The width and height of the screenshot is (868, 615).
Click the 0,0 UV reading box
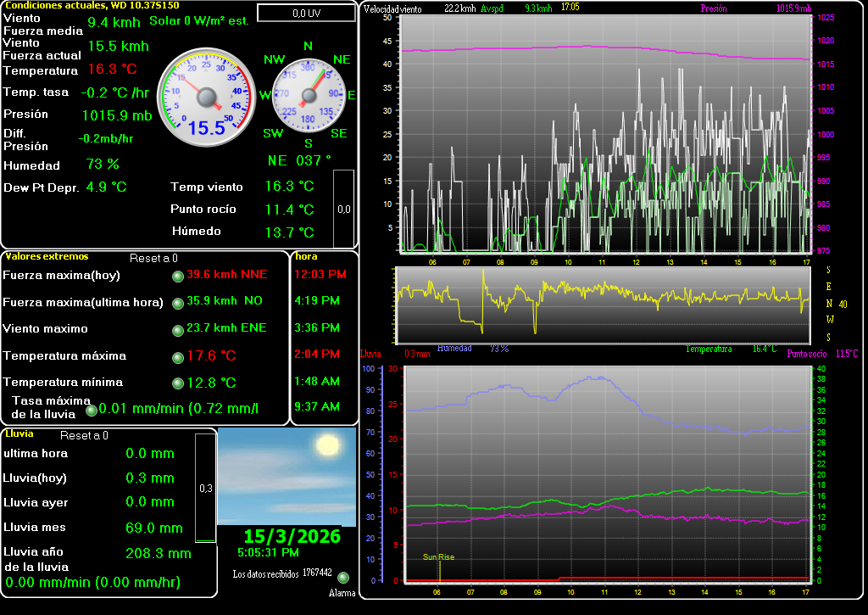click(306, 13)
